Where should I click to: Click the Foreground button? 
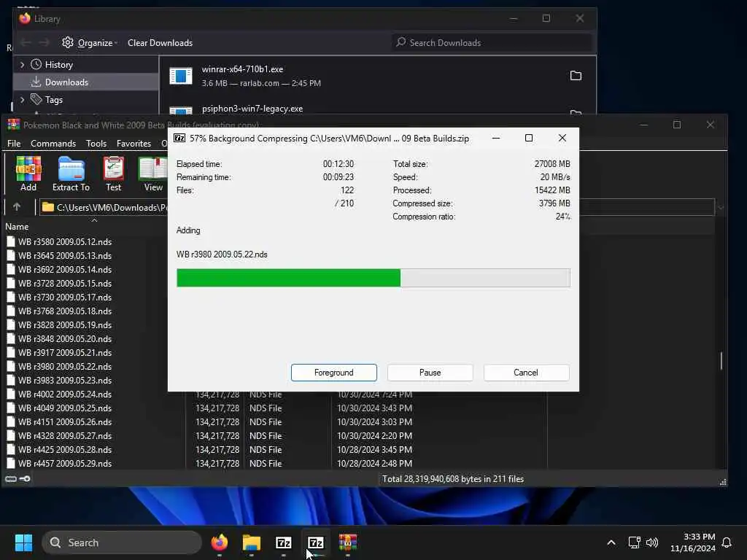(333, 373)
